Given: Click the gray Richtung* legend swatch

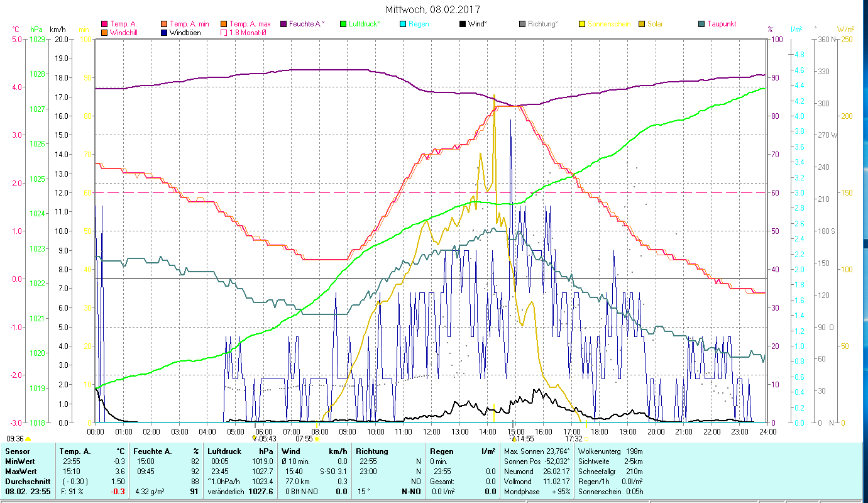Looking at the screenshot, I should click(x=522, y=24).
